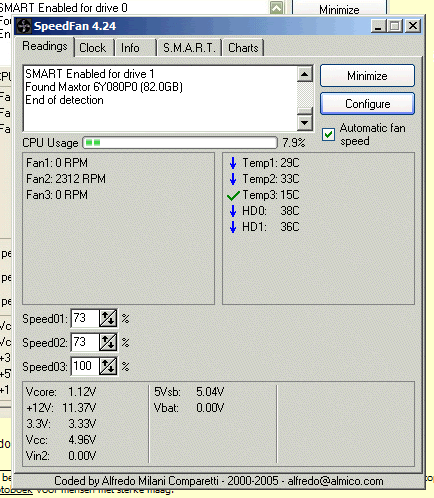Click the 'HD0: 38C' reading
The image size is (434, 498).
pos(271,211)
